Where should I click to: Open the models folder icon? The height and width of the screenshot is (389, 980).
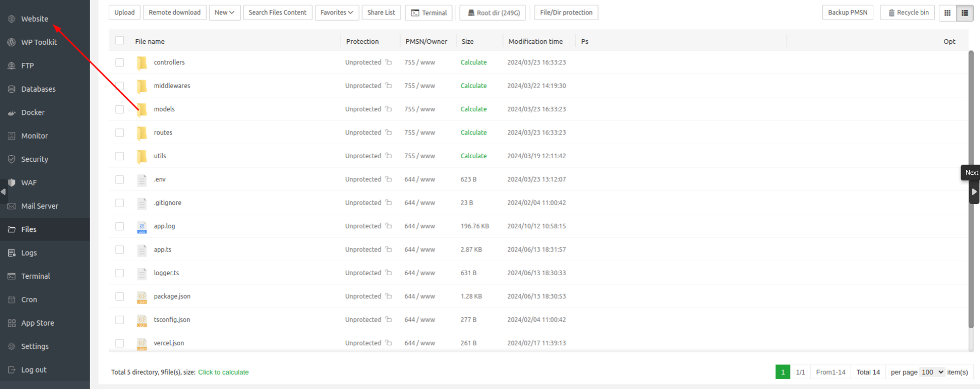pos(142,109)
